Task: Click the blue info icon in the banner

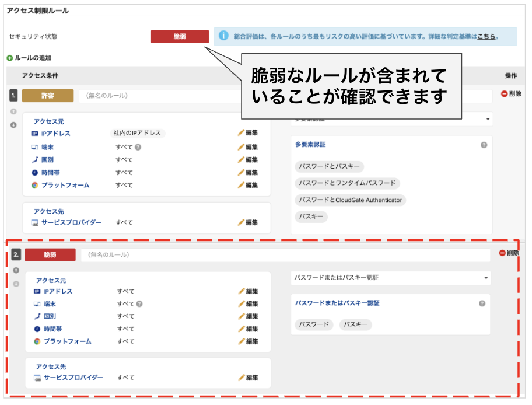Action: click(223, 35)
